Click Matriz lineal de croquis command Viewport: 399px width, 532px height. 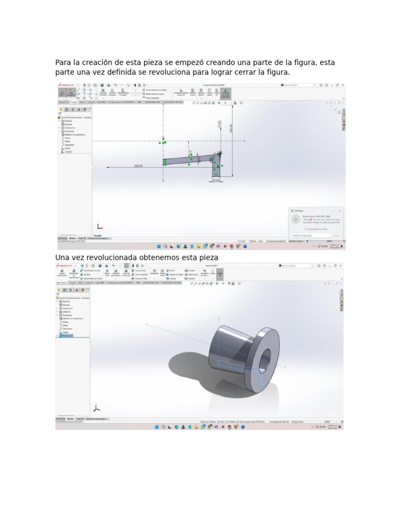154,94
